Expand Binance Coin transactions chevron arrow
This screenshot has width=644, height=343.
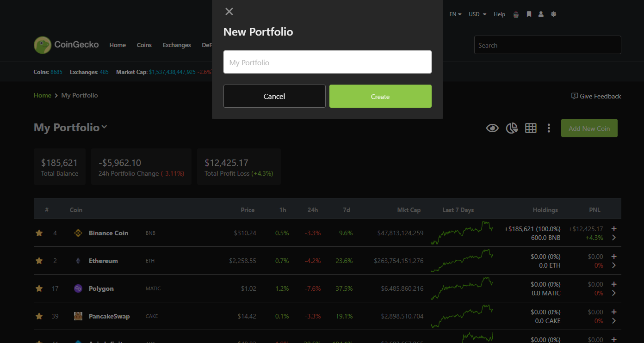[x=614, y=238]
